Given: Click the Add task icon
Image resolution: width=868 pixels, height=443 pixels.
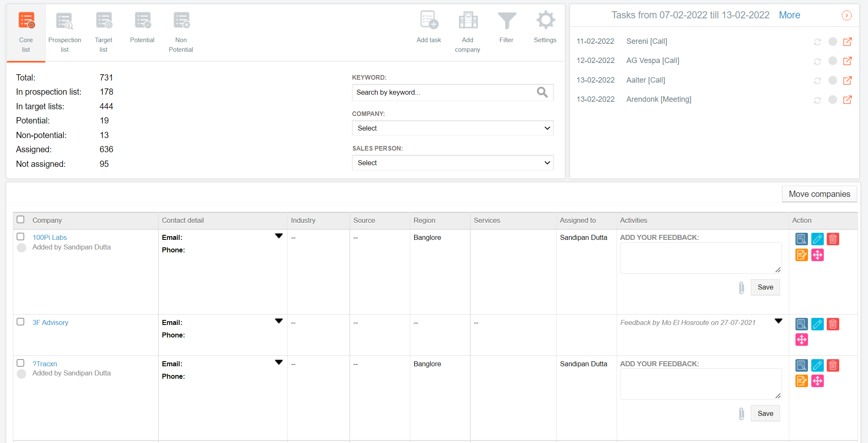Looking at the screenshot, I should [429, 20].
